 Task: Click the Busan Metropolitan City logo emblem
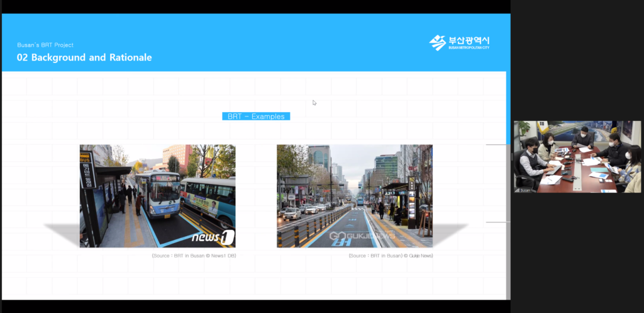tap(437, 43)
